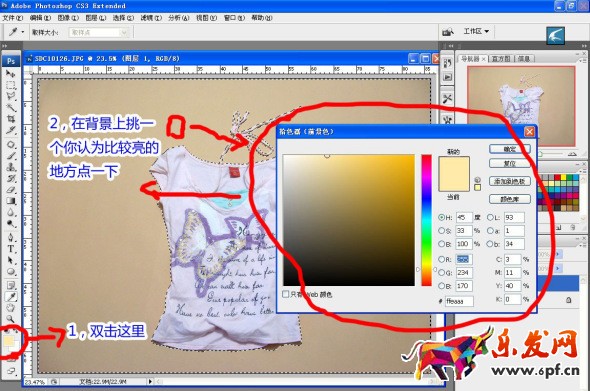The width and height of the screenshot is (590, 391).
Task: Select the Move tool in toolbox
Action: pyautogui.click(x=11, y=73)
